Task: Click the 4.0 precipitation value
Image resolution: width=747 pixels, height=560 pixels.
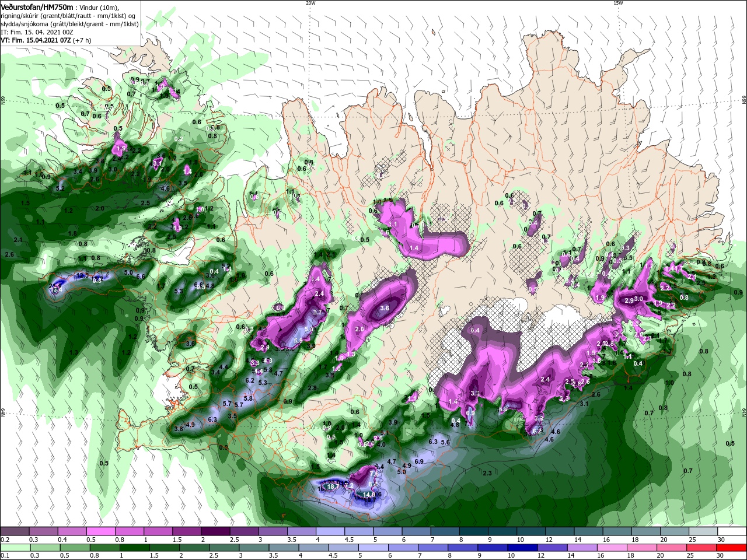Action: point(381,444)
